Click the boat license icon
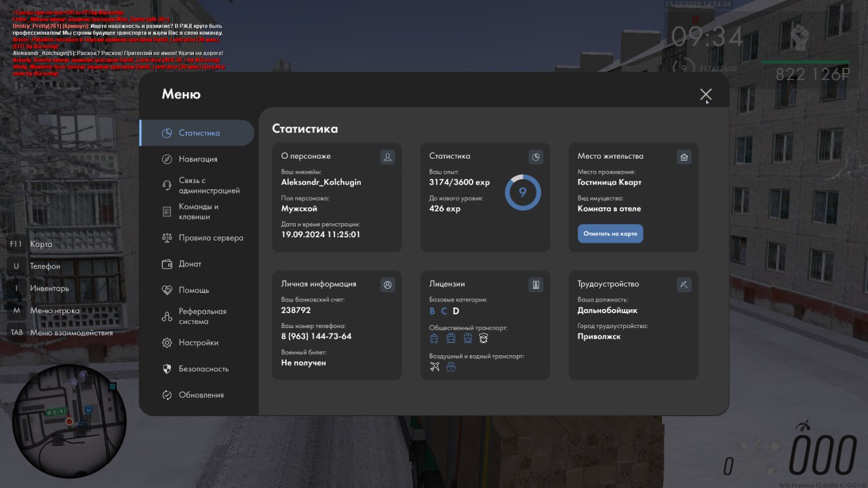The width and height of the screenshot is (868, 488). click(451, 367)
